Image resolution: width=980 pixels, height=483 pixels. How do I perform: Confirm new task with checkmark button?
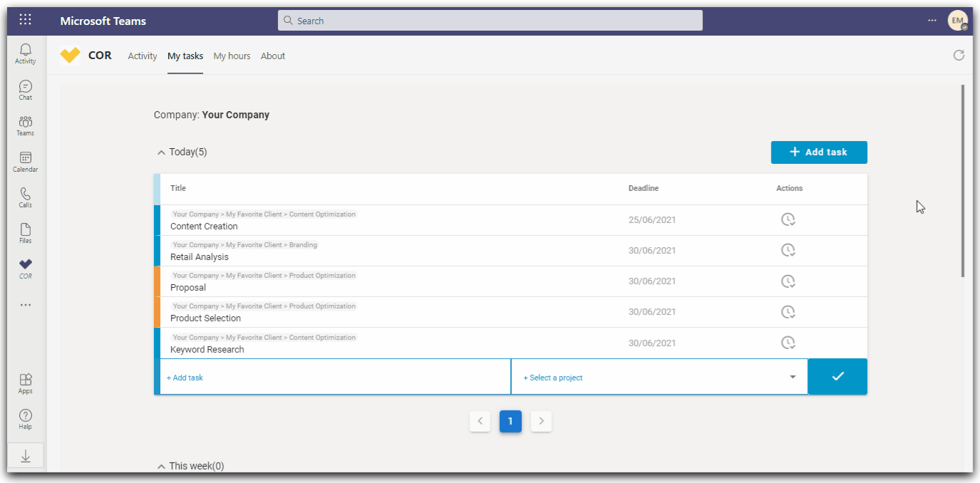tap(837, 376)
